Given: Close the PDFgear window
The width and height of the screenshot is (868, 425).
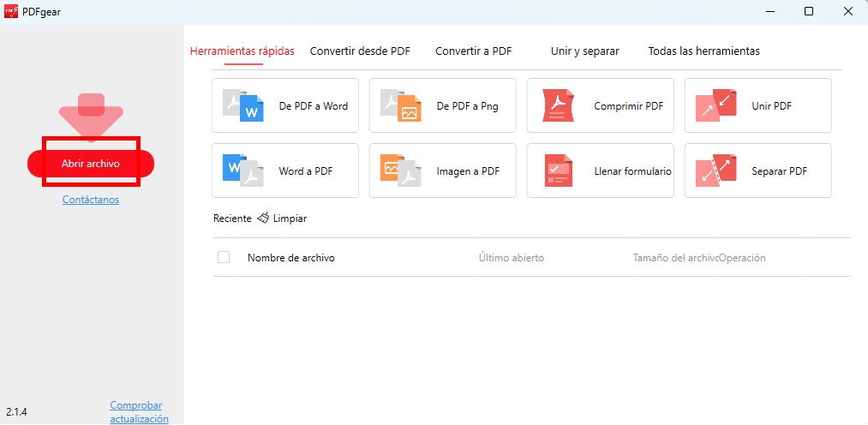Looking at the screenshot, I should [x=848, y=11].
